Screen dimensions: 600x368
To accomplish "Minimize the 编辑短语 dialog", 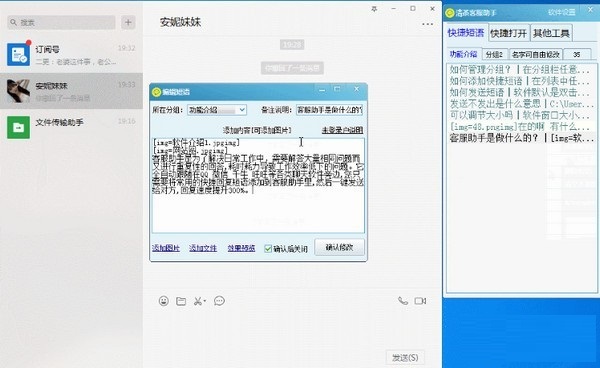I will tap(322, 90).
